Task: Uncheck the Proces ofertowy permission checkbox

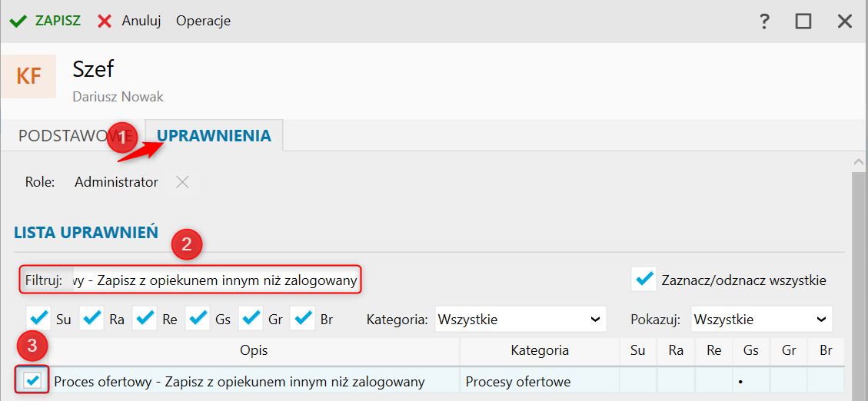Action: 33,381
